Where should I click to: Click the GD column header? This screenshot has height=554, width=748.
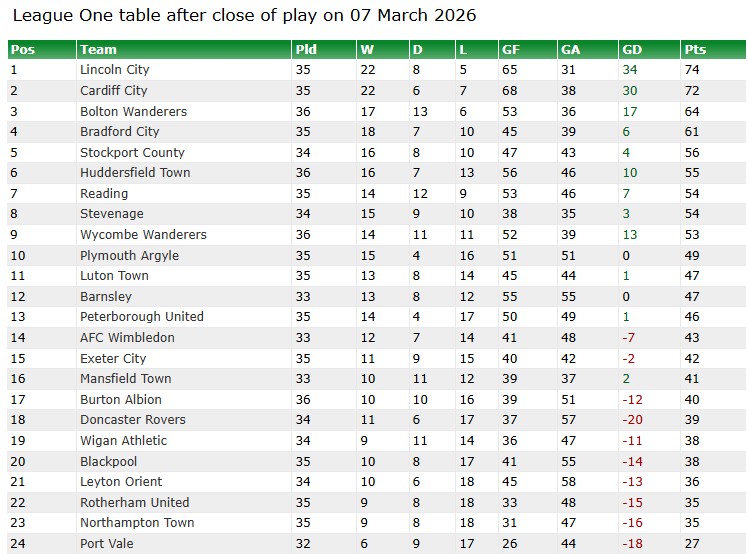tap(632, 50)
